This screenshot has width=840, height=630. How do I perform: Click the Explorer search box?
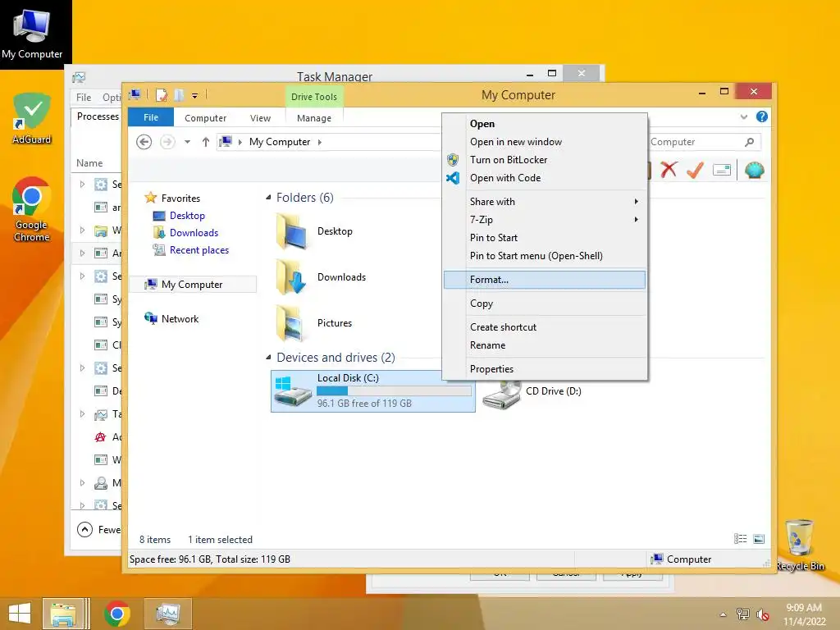click(696, 142)
